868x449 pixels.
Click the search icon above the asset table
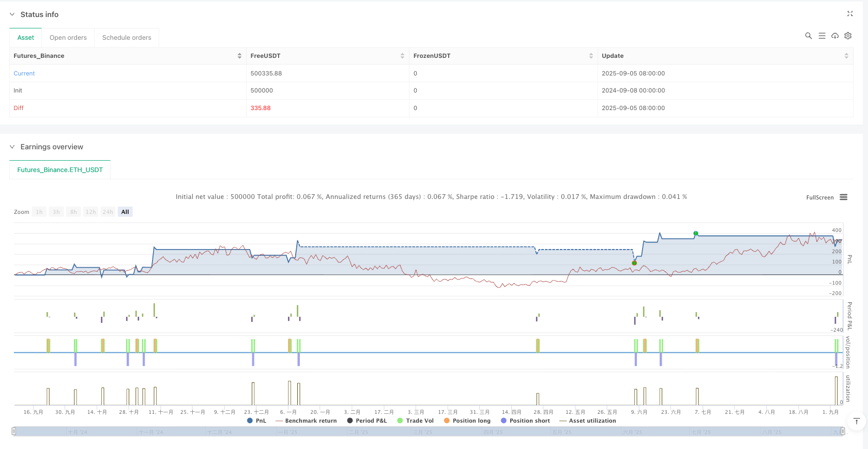point(809,36)
